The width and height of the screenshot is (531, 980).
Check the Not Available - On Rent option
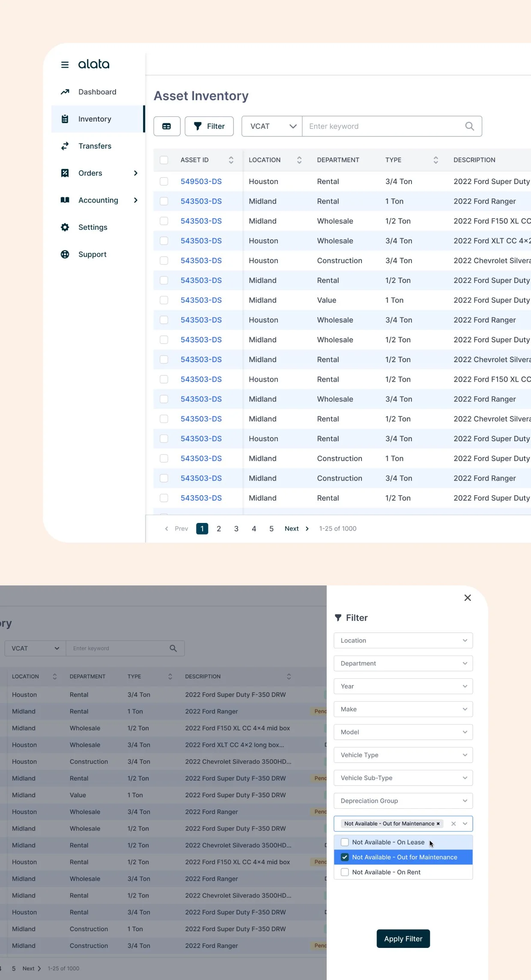tap(345, 872)
